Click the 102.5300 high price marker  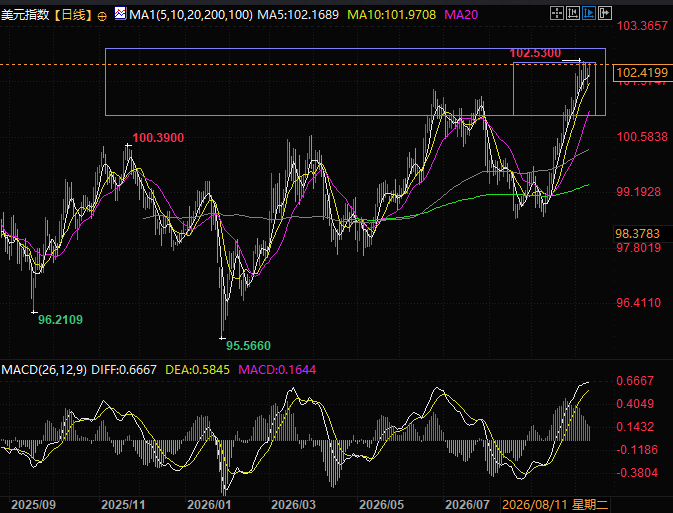535,53
